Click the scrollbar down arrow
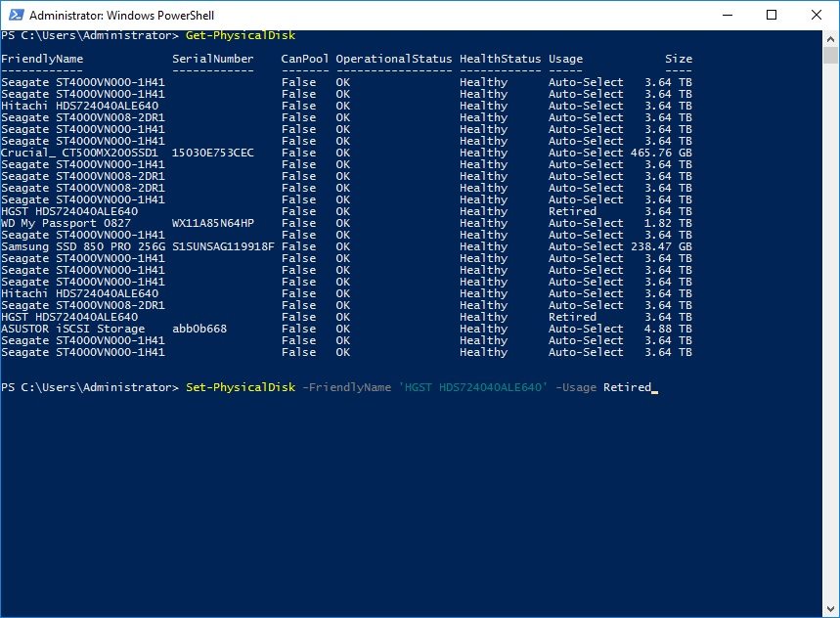840x618 pixels. pos(831,609)
